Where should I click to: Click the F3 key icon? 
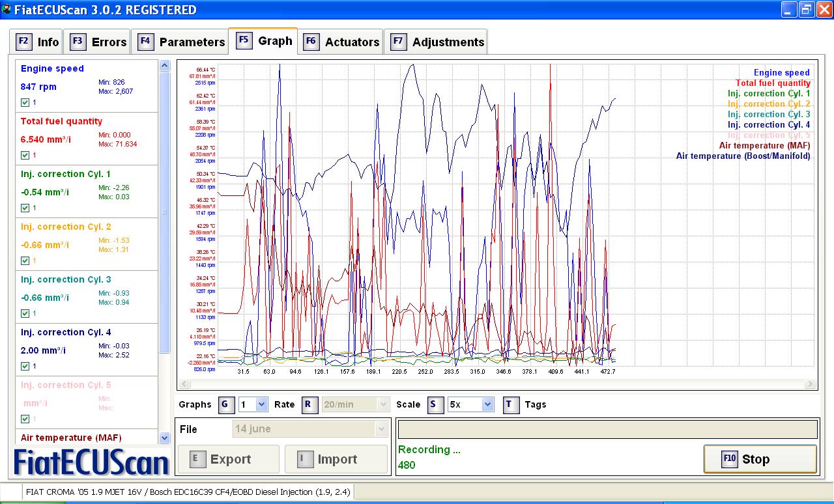(x=78, y=41)
